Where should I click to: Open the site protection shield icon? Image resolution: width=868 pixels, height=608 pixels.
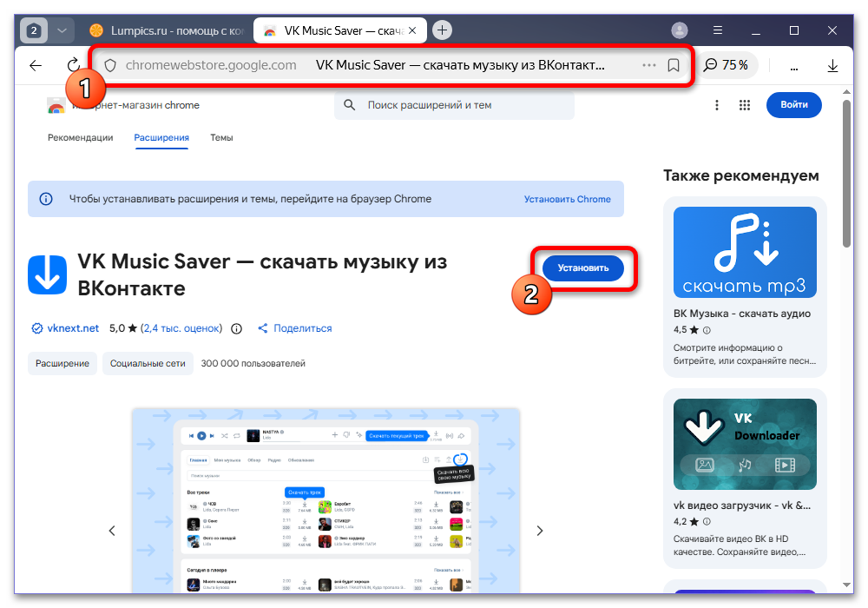110,65
